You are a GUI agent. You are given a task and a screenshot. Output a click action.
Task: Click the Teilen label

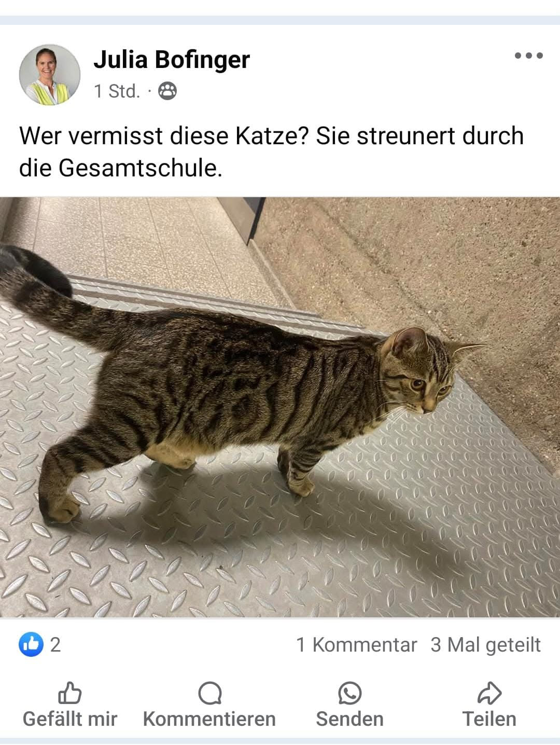click(489, 719)
